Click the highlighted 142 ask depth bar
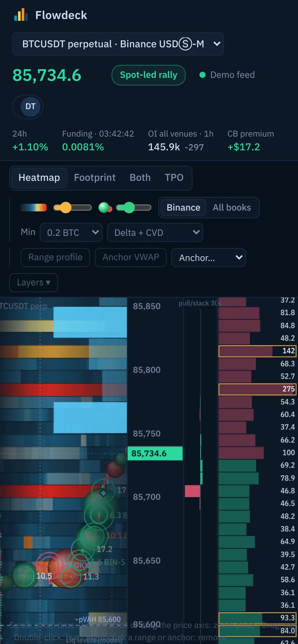The height and width of the screenshot is (644, 298). pyautogui.click(x=258, y=351)
